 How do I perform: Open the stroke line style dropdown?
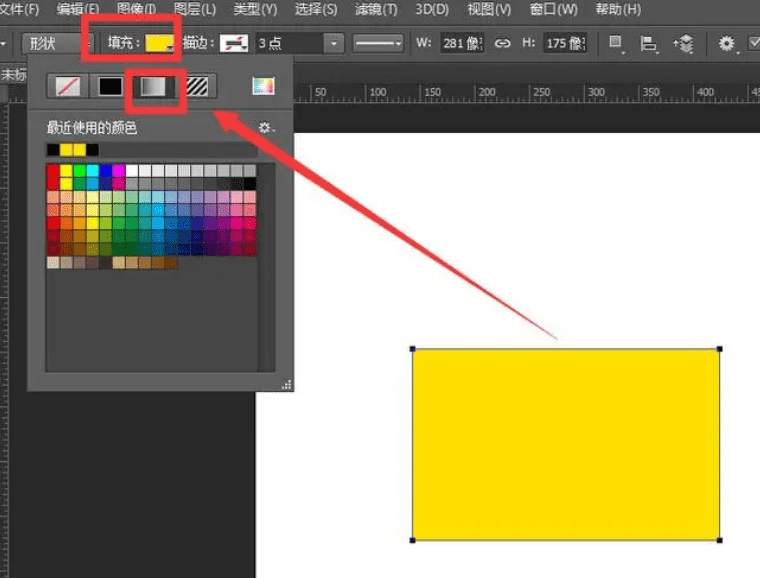(378, 44)
